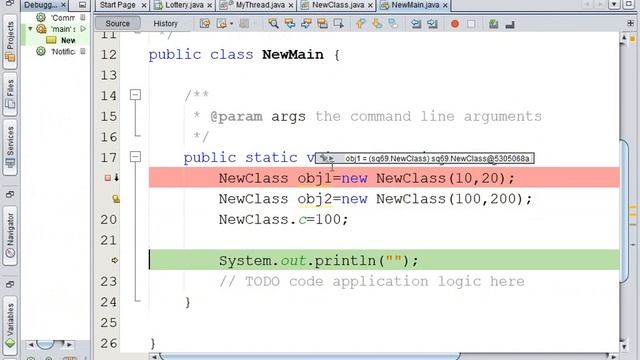
Task: Select the New stack frame row
Action: click(x=55, y=40)
